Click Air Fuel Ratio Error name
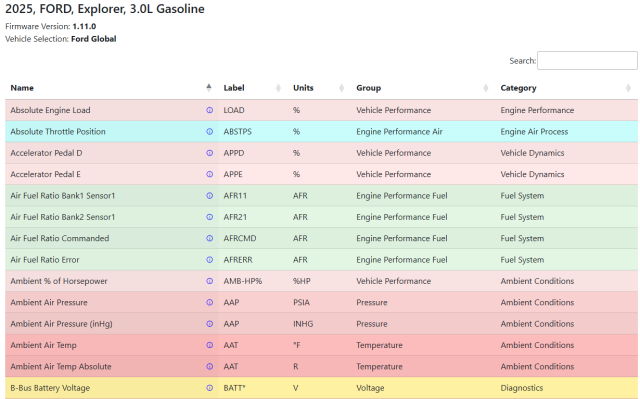Viewport: 640px width, 399px height. click(45, 259)
